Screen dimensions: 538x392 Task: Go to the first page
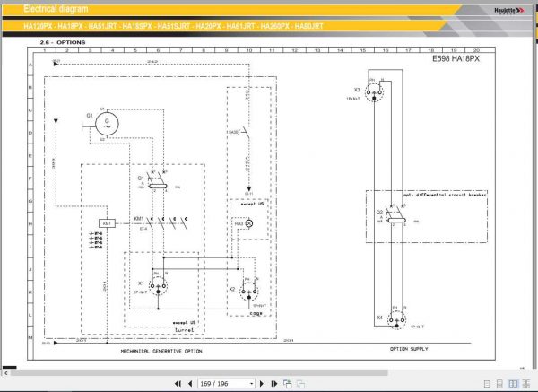[x=178, y=384]
